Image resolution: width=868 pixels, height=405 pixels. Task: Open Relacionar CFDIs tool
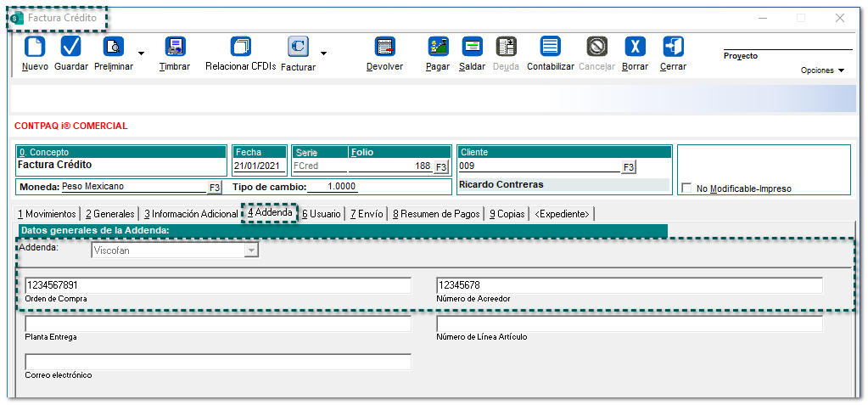[x=241, y=47]
